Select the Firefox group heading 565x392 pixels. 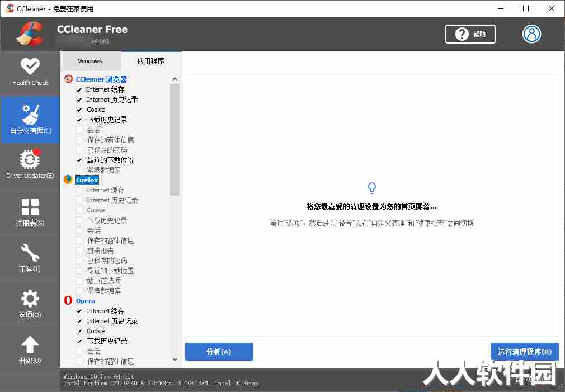click(x=87, y=180)
